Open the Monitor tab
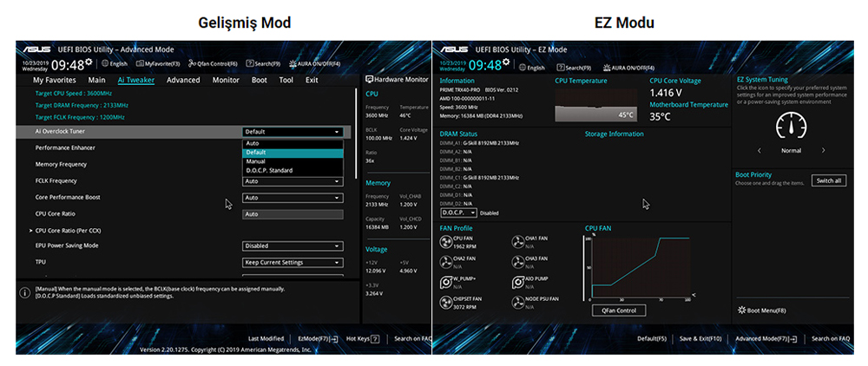Screen dimensions: 868x366 [226, 80]
